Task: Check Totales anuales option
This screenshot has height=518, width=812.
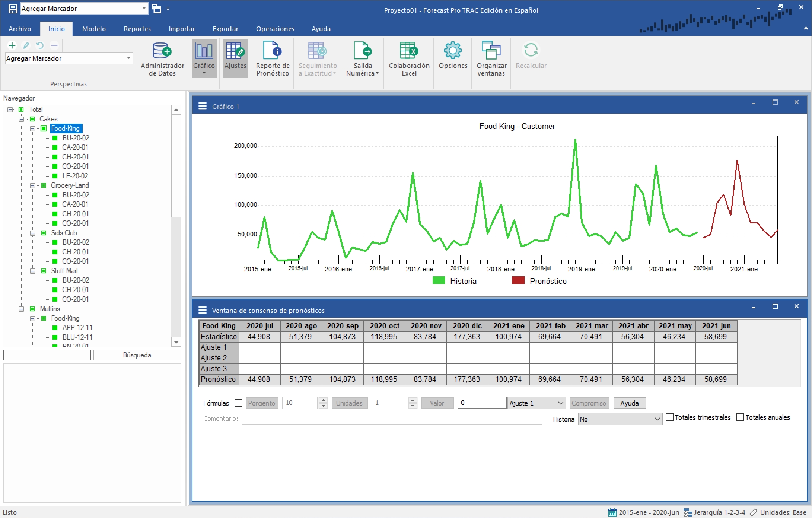Action: [x=740, y=417]
